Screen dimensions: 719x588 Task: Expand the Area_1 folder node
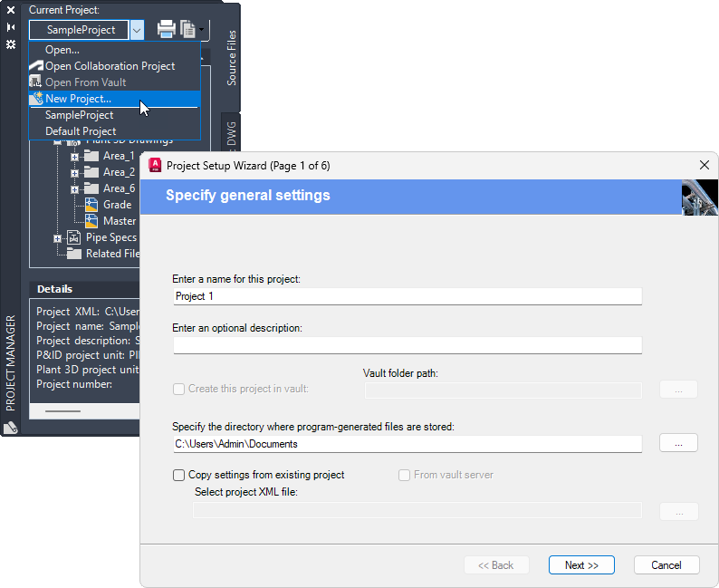[74, 157]
